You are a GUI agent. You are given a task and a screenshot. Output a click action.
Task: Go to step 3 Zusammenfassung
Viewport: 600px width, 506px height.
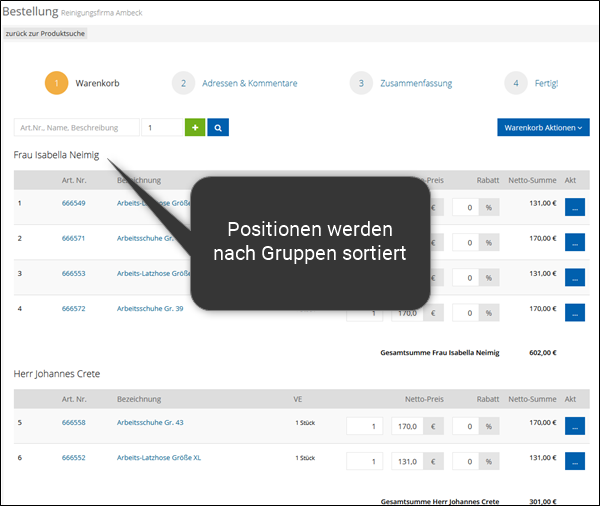416,83
